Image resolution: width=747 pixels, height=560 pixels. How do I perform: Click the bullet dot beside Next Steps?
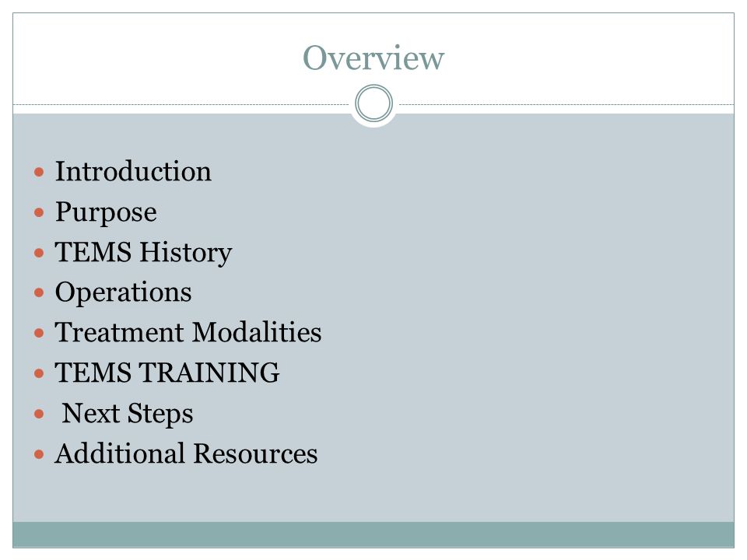pos(39,414)
